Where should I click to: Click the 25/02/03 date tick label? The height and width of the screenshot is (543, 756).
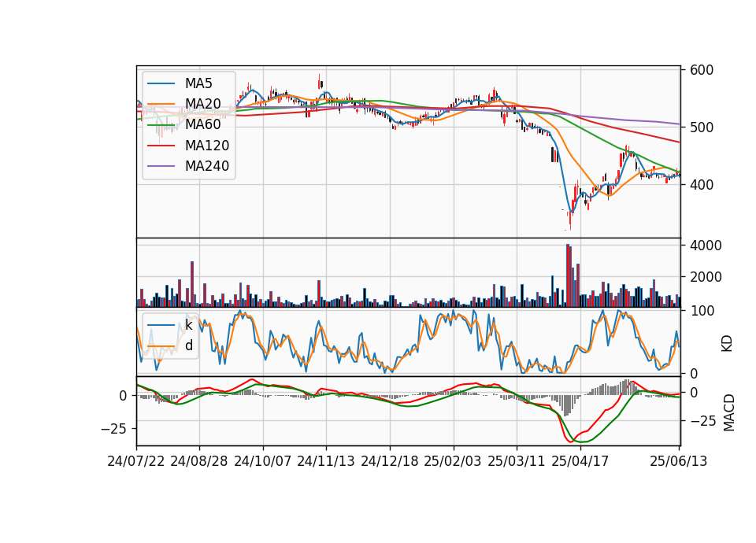453,461
